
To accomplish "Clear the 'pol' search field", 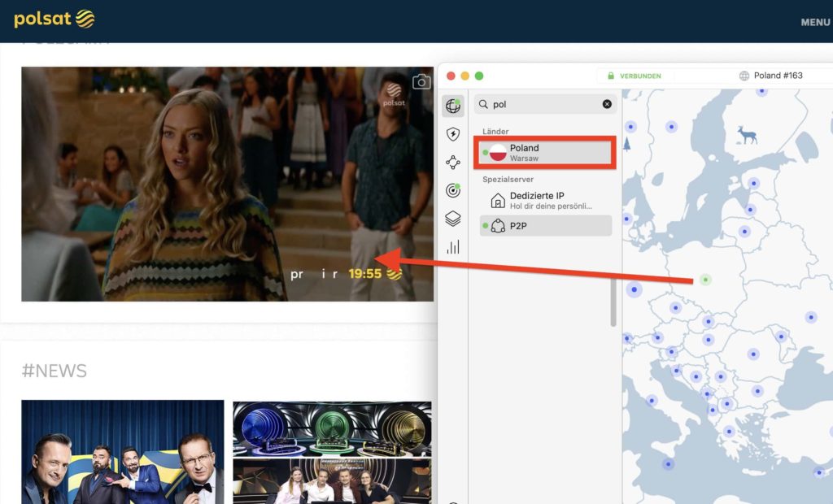I will [607, 104].
